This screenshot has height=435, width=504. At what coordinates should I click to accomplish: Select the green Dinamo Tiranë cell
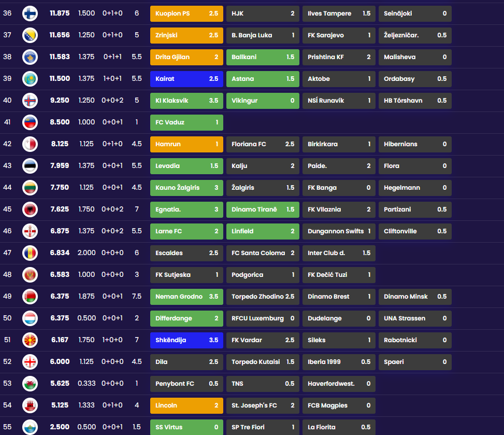click(x=263, y=209)
